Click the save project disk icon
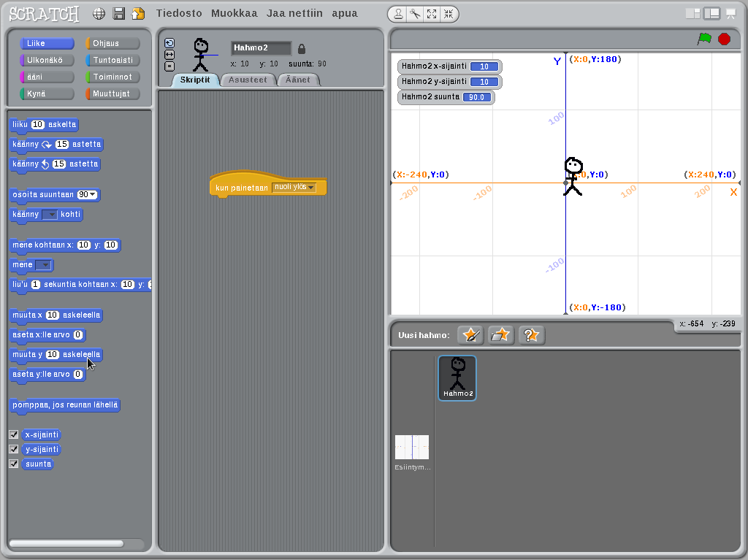 (118, 14)
